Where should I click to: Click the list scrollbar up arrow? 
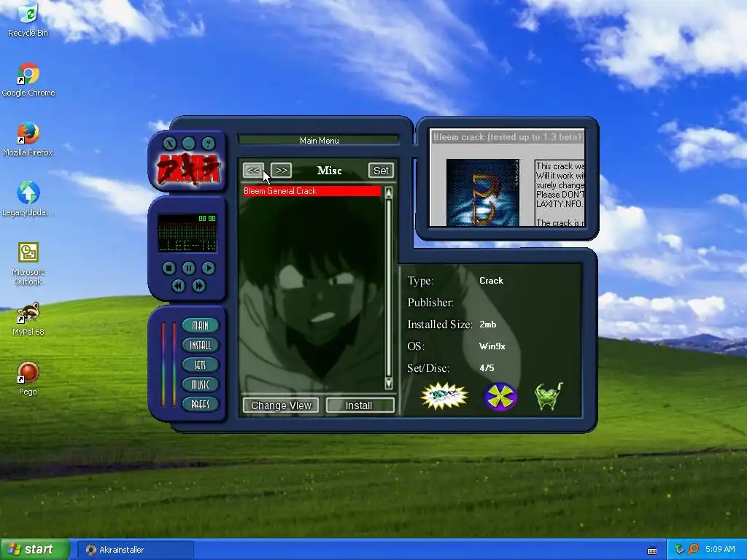coord(389,192)
